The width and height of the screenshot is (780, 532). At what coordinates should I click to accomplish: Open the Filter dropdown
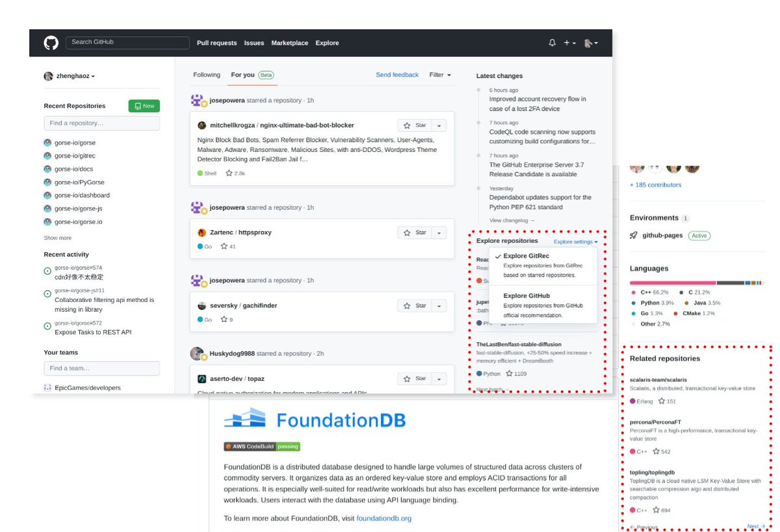pos(440,75)
